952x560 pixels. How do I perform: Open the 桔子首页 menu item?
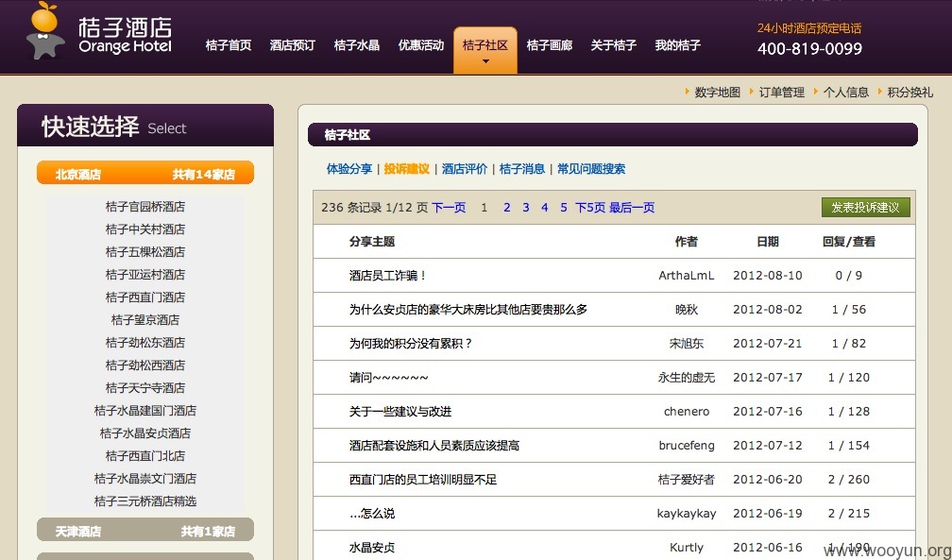pyautogui.click(x=229, y=45)
